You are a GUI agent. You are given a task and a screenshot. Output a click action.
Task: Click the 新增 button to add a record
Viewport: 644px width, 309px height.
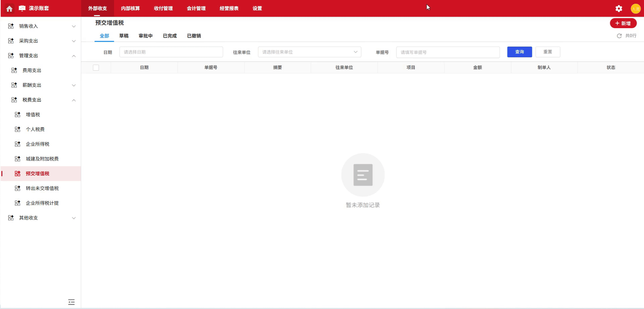[x=623, y=23]
